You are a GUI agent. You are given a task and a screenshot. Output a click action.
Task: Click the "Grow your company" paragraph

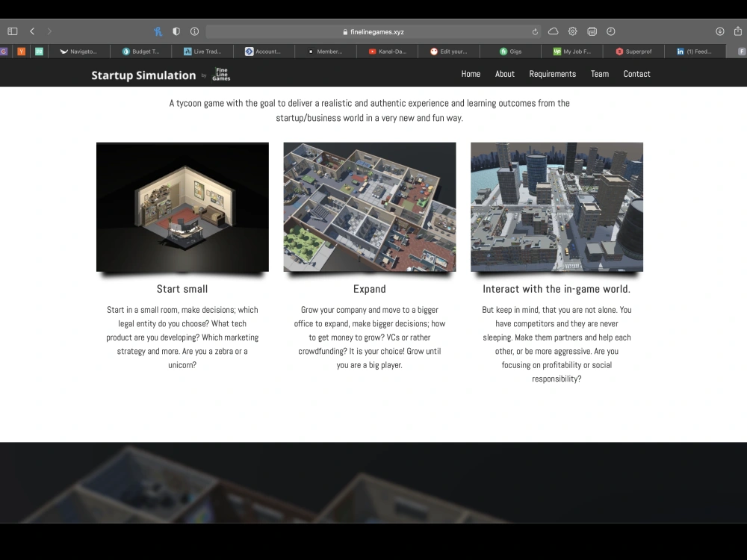pyautogui.click(x=370, y=337)
